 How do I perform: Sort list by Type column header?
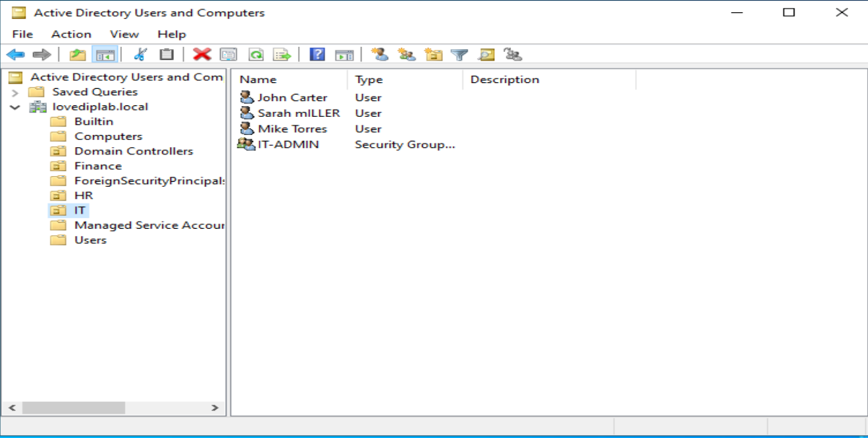[405, 79]
